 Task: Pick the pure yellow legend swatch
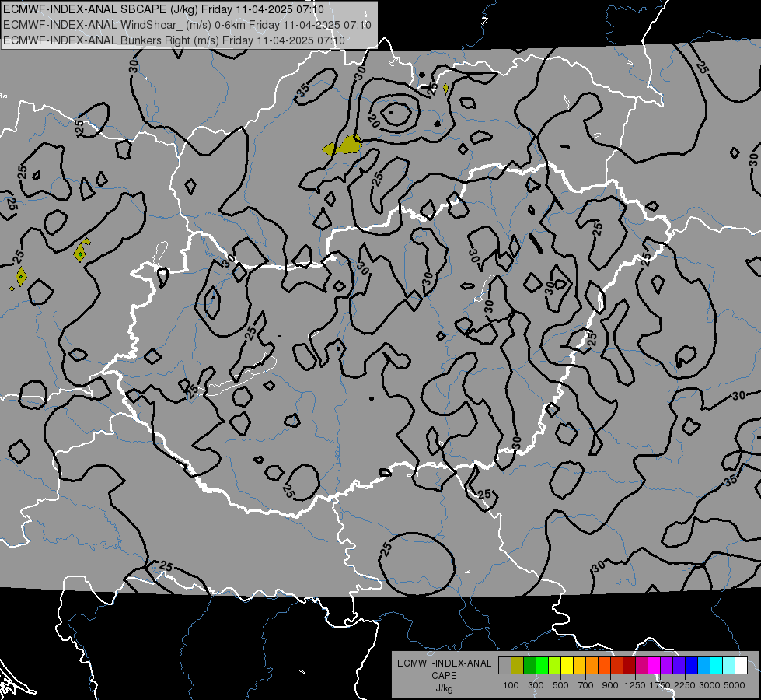[x=567, y=666]
